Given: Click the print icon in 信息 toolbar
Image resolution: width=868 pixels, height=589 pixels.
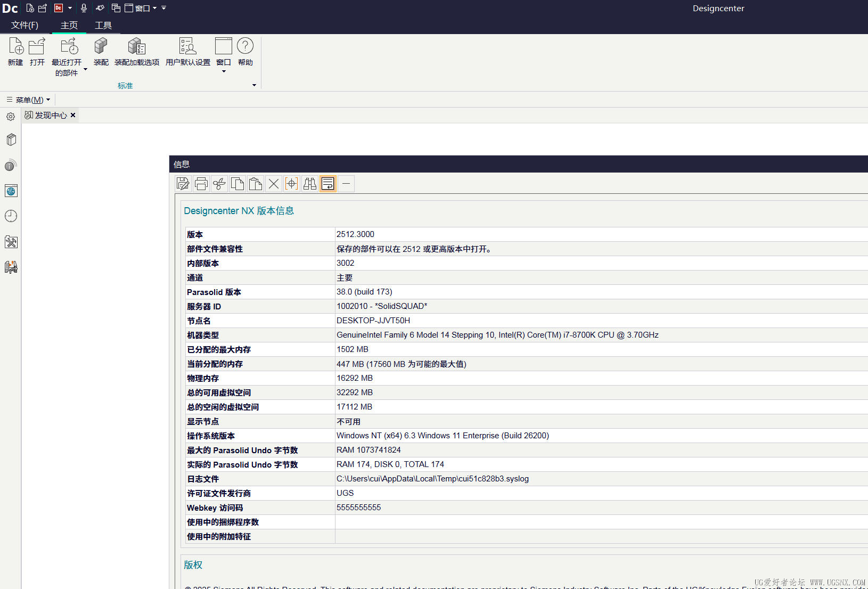Looking at the screenshot, I should (201, 184).
